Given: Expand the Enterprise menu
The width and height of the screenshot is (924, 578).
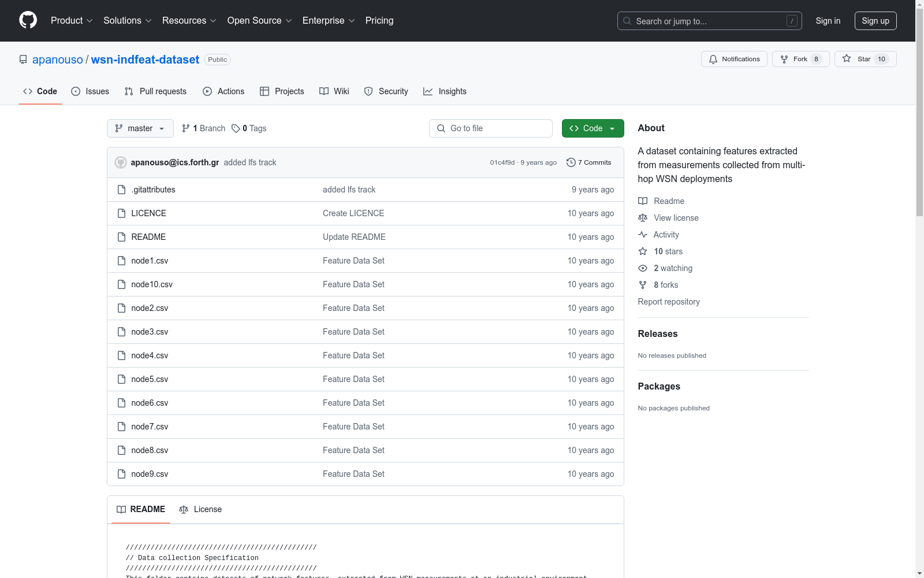Looking at the screenshot, I should click(329, 20).
